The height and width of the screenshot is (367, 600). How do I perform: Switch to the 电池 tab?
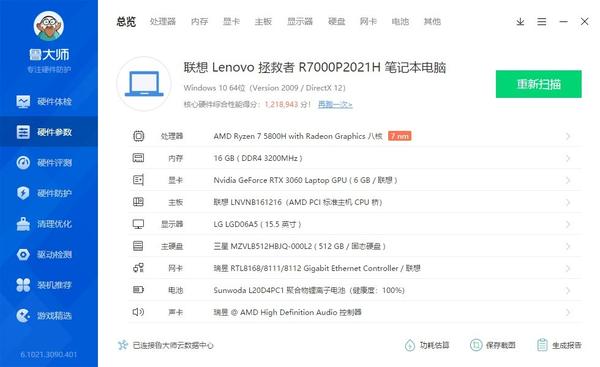[x=400, y=21]
